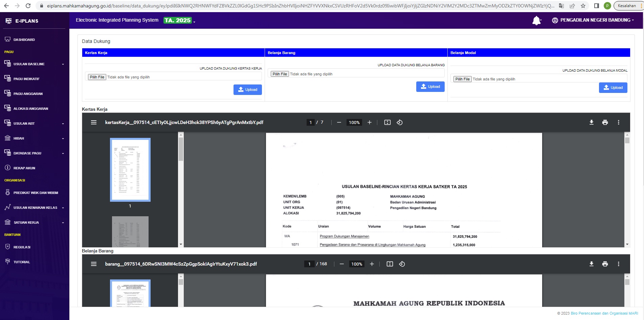Upload the Kertas Kerja supporting file

coord(247,90)
